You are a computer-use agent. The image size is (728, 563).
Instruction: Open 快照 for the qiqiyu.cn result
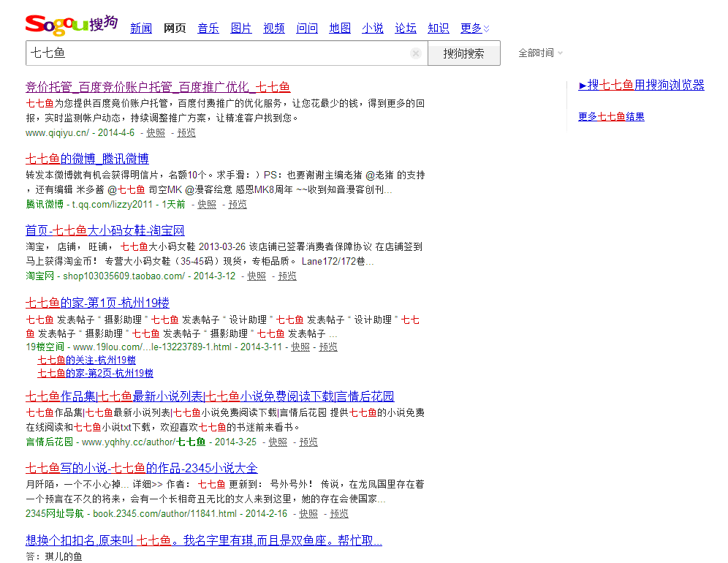[x=156, y=133]
